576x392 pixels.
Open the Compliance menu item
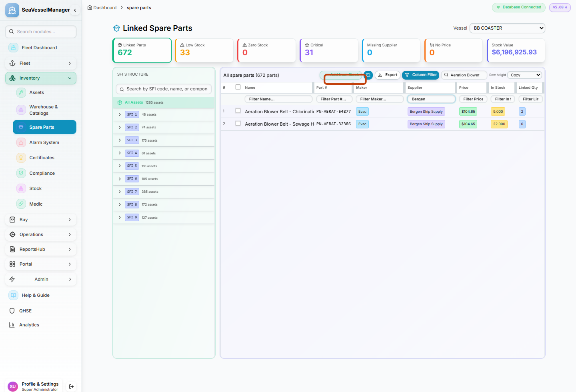point(44,173)
